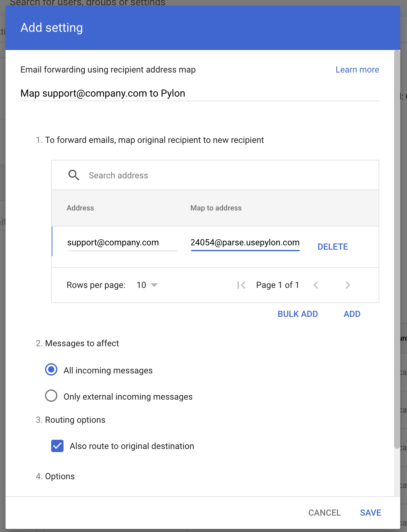This screenshot has height=532, width=407.
Task: Select Only external incoming messages option
Action: [x=51, y=396]
